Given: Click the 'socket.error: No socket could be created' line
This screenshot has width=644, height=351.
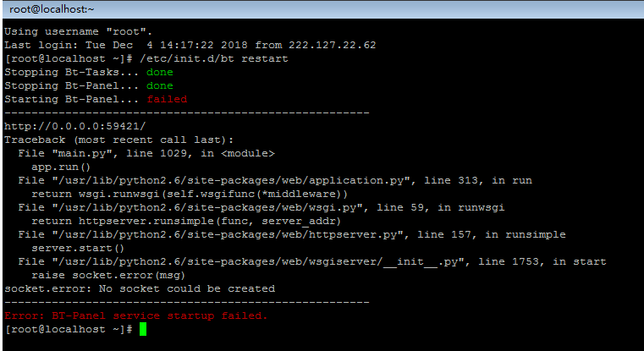Looking at the screenshot, I should (x=140, y=288).
